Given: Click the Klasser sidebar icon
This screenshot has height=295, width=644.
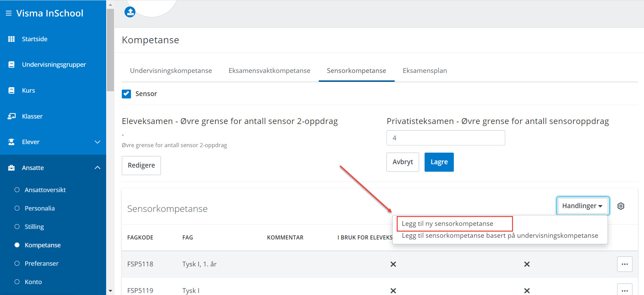Looking at the screenshot, I should (12, 116).
